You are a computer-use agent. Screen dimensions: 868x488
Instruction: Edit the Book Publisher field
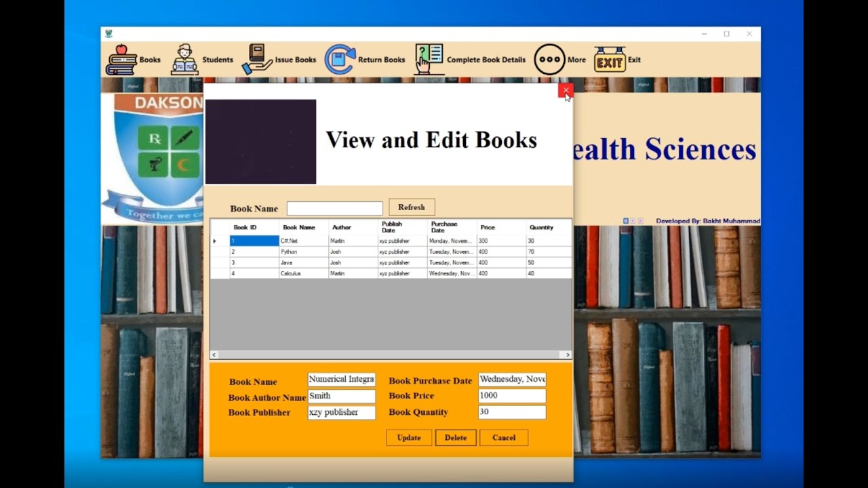tap(341, 412)
